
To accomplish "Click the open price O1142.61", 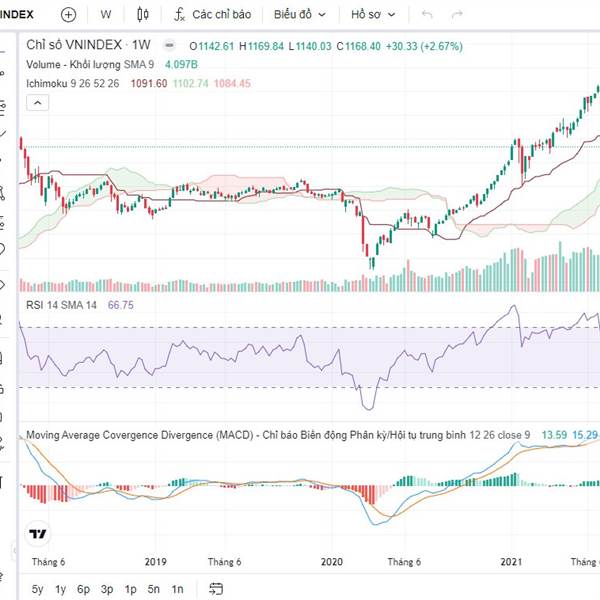I will point(212,46).
